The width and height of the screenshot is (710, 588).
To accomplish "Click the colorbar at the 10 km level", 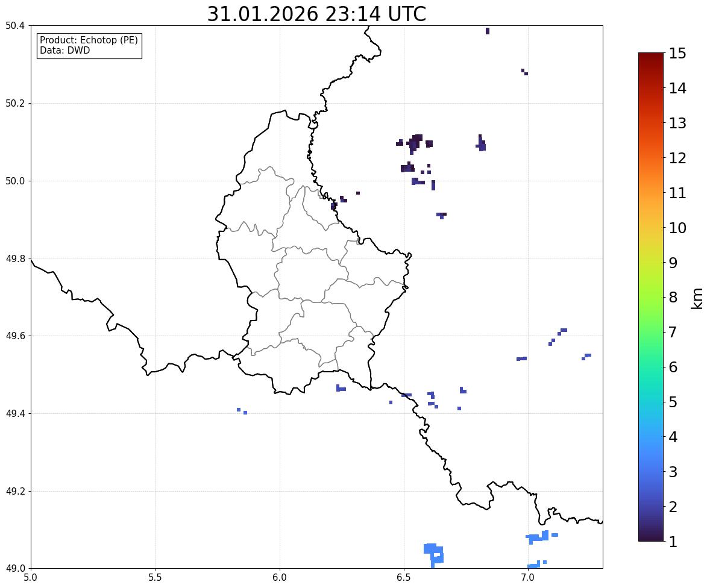I will click(x=651, y=228).
